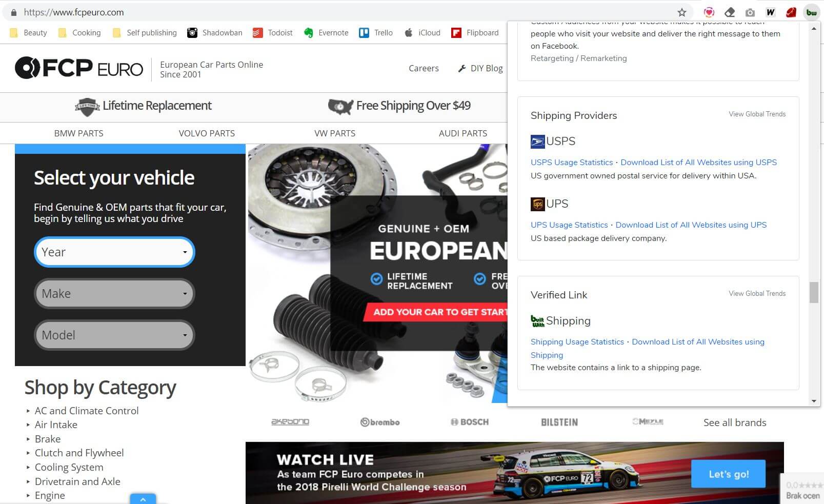The width and height of the screenshot is (824, 504).
Task: Open VW PARTS menu
Action: (335, 133)
